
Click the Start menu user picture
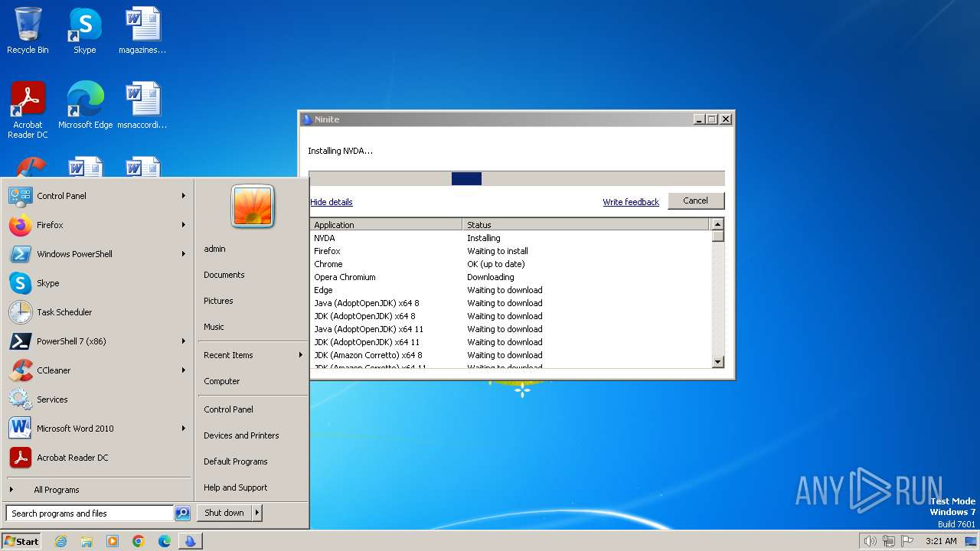[x=253, y=207]
